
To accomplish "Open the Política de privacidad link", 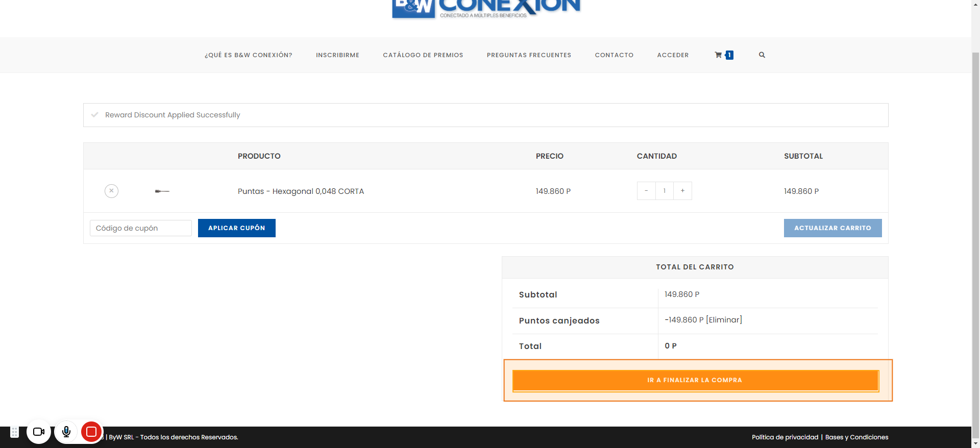I will [785, 437].
